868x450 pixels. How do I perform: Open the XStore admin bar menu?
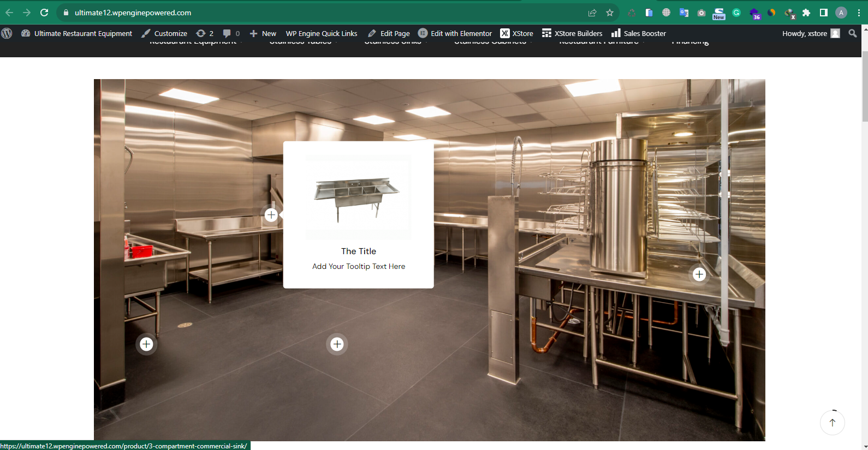pyautogui.click(x=517, y=33)
